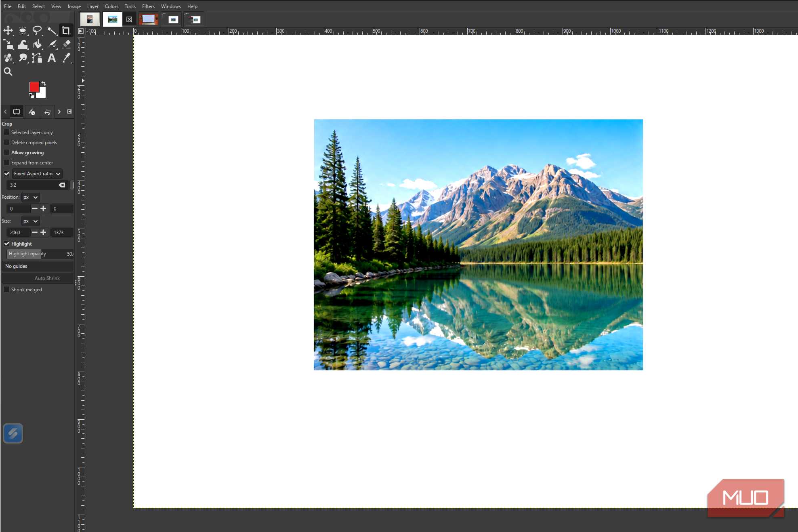Viewport: 798px width, 532px height.
Task: Select the Fuzzy Select magic wand tool
Action: (52, 30)
